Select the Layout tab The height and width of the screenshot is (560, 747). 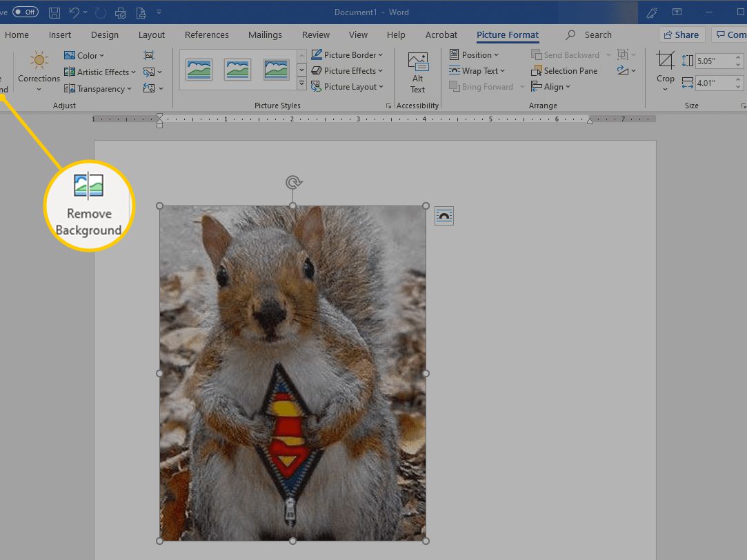(152, 34)
